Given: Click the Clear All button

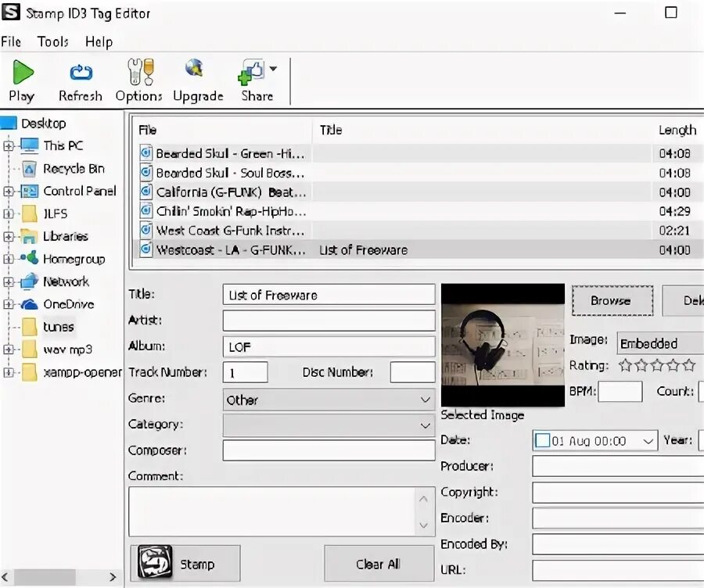Looking at the screenshot, I should point(379,563).
